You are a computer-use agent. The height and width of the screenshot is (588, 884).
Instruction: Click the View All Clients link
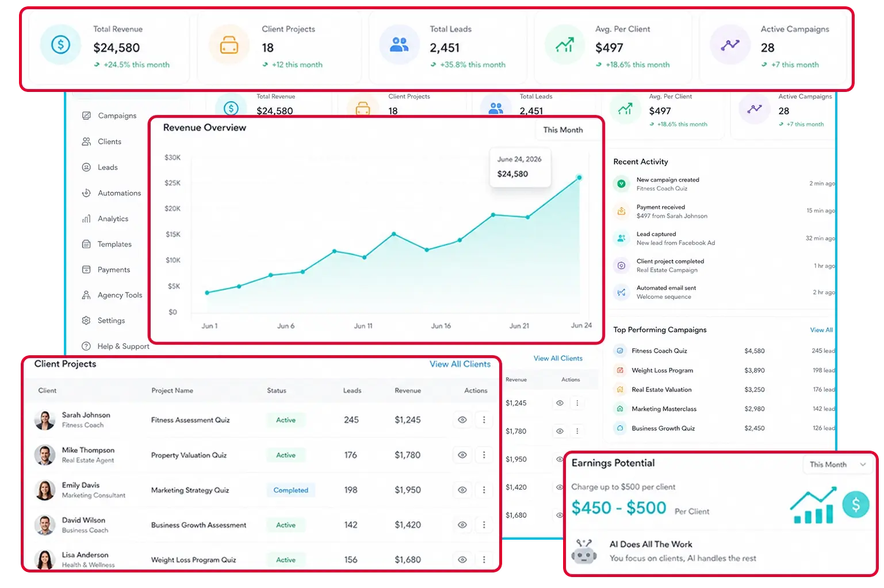click(460, 364)
